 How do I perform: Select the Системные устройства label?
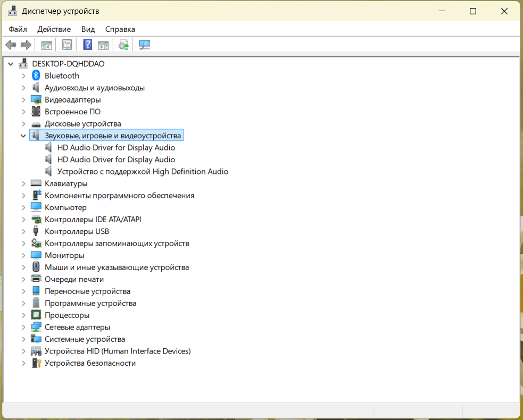click(x=85, y=339)
